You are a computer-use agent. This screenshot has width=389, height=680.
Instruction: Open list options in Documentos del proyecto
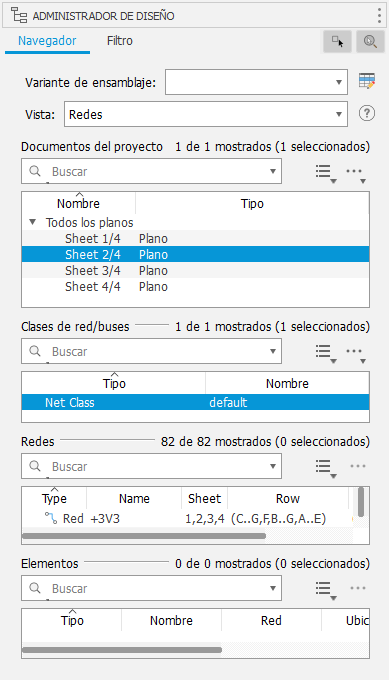coord(325,173)
